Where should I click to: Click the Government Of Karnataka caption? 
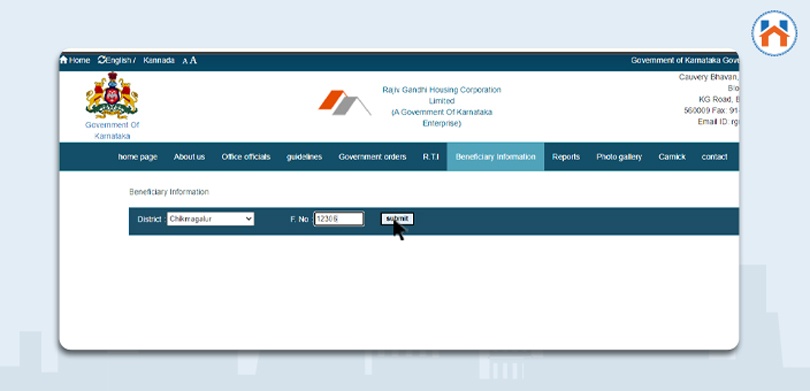[112, 131]
